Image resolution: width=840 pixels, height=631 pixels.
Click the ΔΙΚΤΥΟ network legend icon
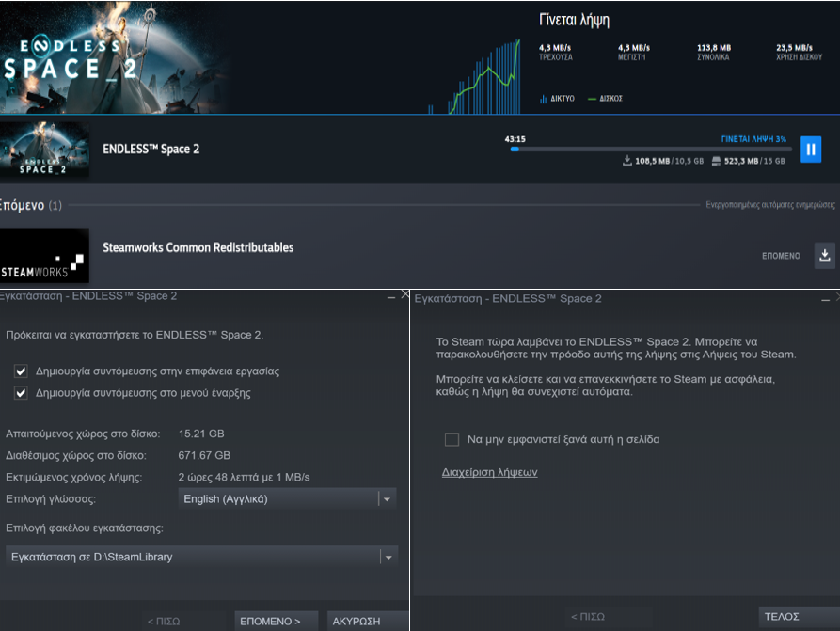pyautogui.click(x=543, y=99)
